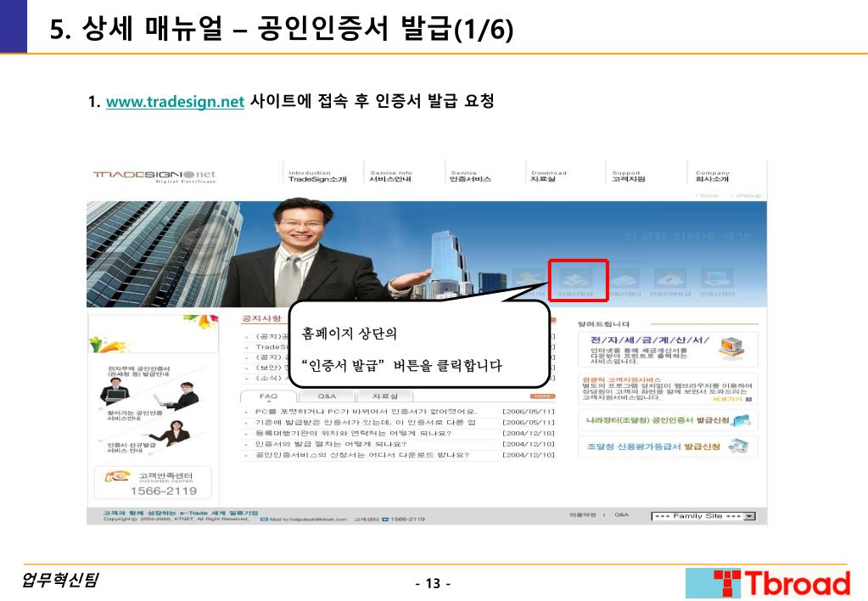Click the icon on 나라장터 banner

742,420
